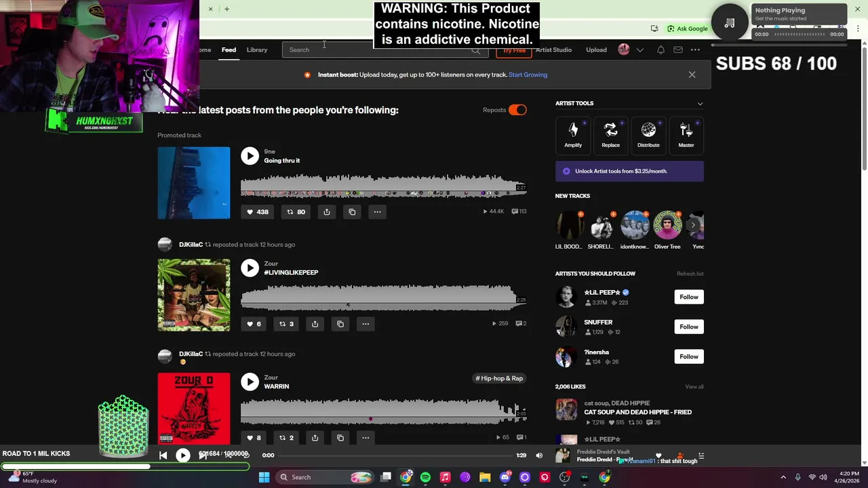Like 'Going thru it' with 438 likes
The image size is (868, 488).
[258, 212]
